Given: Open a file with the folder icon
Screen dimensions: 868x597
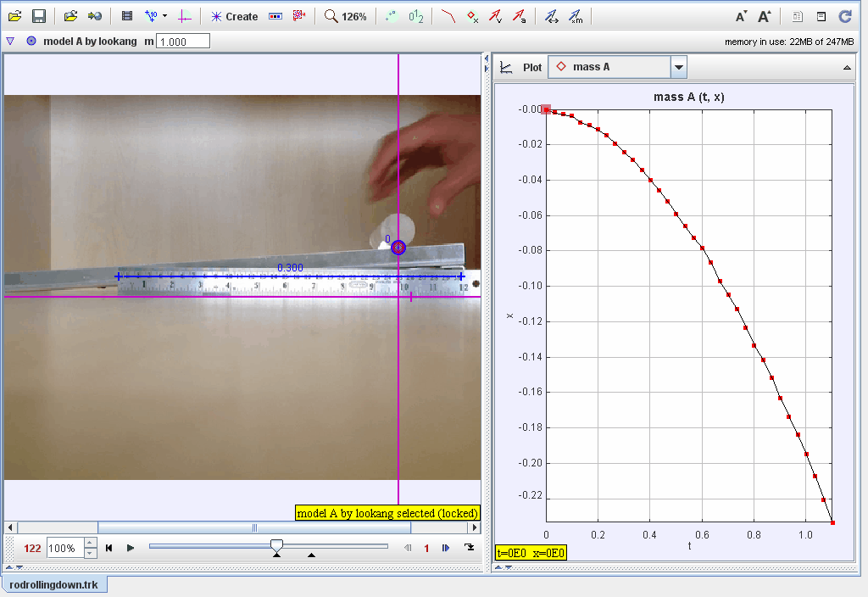Looking at the screenshot, I should pyautogui.click(x=15, y=17).
